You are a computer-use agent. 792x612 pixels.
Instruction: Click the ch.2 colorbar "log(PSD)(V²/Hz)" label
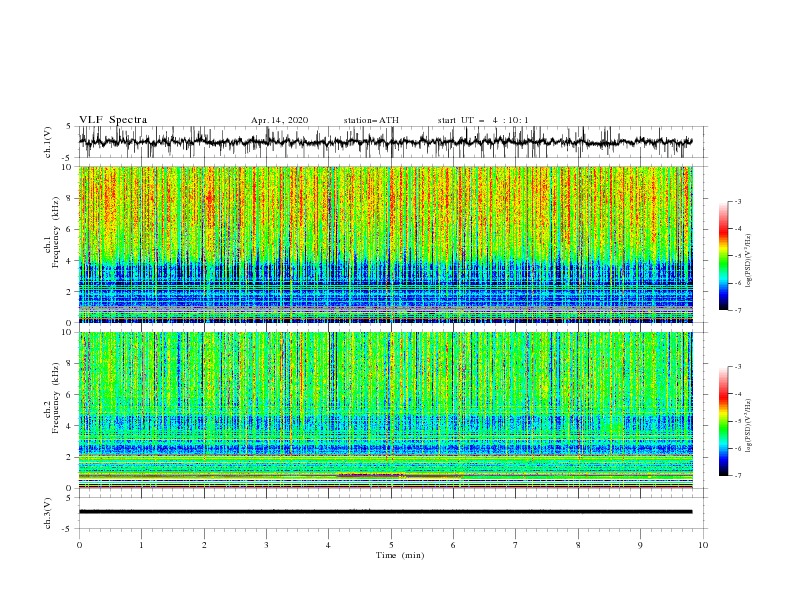[x=749, y=426]
